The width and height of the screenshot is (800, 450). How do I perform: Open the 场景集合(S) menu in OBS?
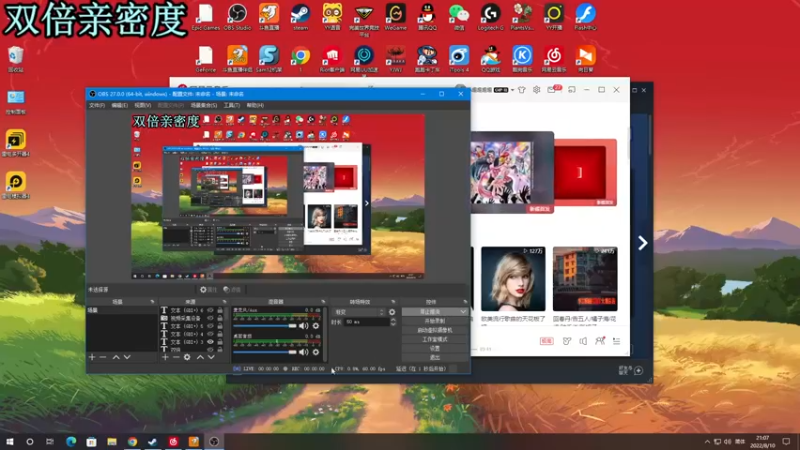click(x=204, y=105)
